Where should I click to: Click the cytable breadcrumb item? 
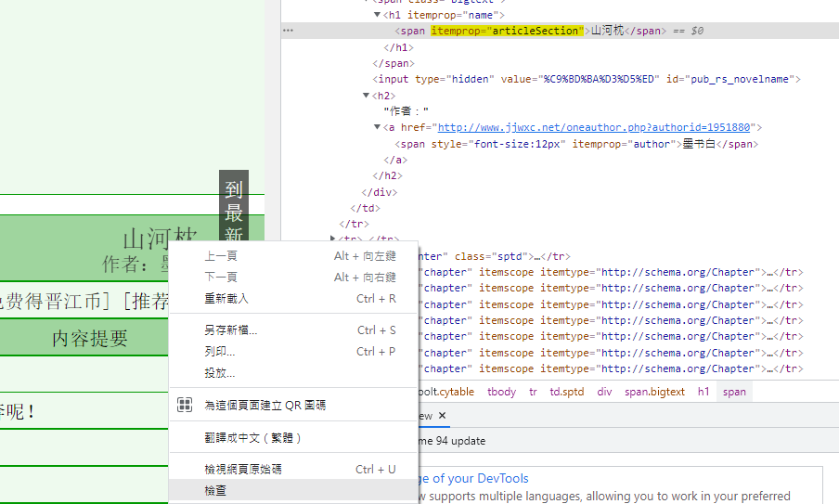[x=446, y=392]
